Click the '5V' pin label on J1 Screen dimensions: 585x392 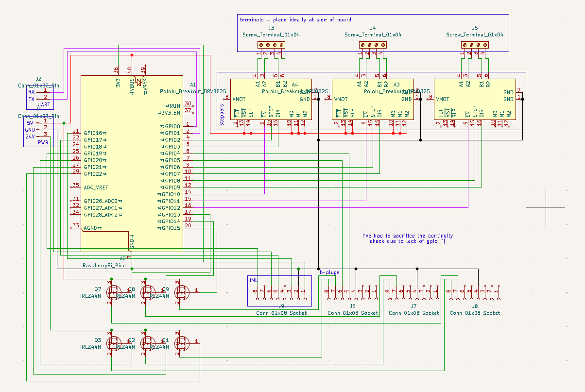[30, 123]
